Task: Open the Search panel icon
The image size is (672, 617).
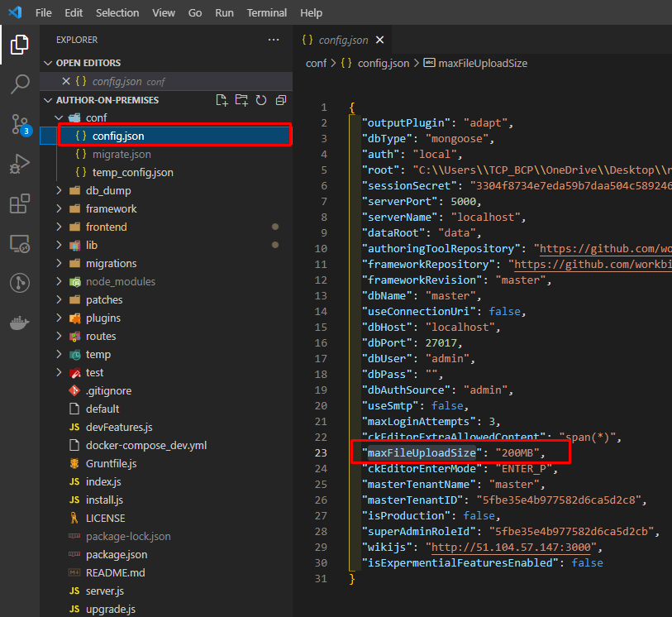Action: click(x=20, y=84)
